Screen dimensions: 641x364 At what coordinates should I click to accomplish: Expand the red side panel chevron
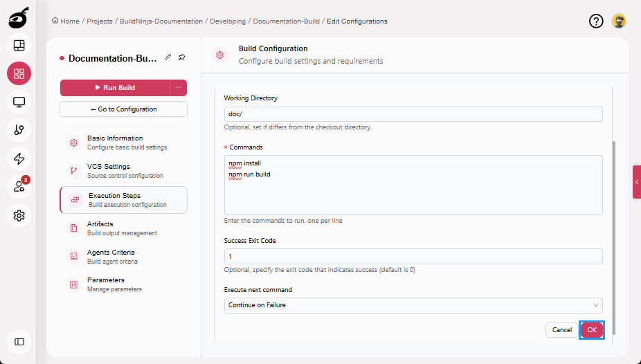637,182
